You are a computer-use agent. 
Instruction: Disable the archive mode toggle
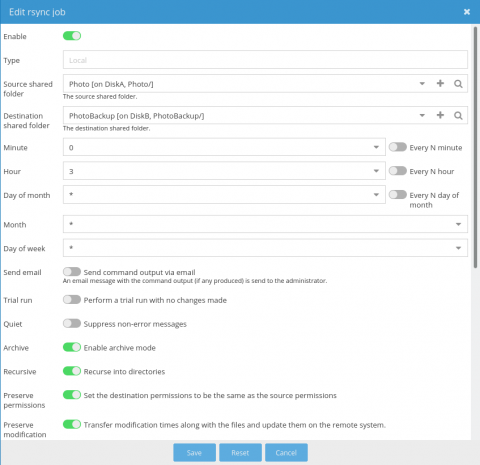[72, 347]
